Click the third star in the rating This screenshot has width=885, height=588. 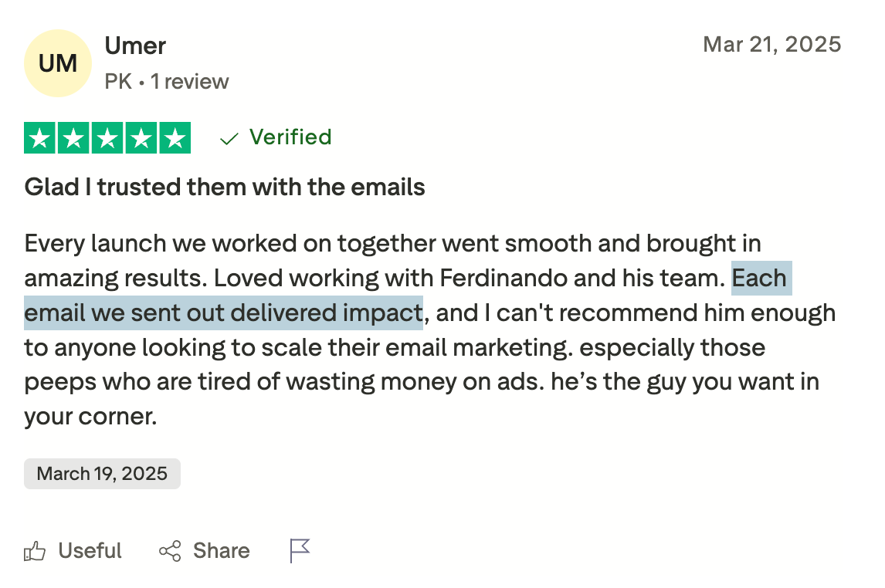107,139
